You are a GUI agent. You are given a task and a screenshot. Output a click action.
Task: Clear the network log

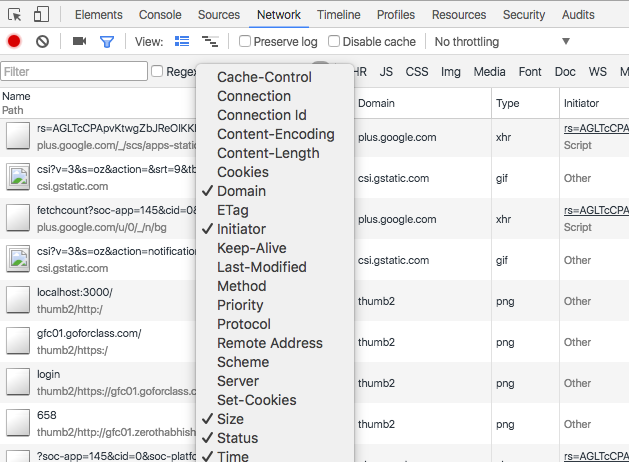[x=42, y=41]
